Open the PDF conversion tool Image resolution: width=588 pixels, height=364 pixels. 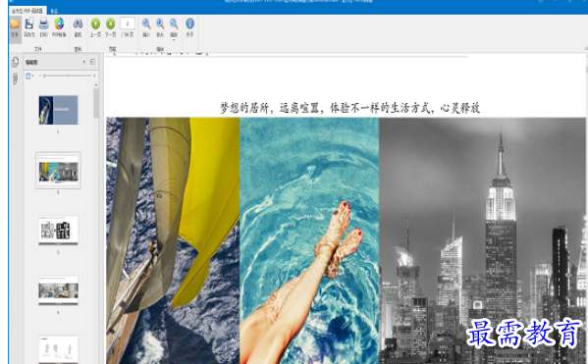(x=59, y=27)
